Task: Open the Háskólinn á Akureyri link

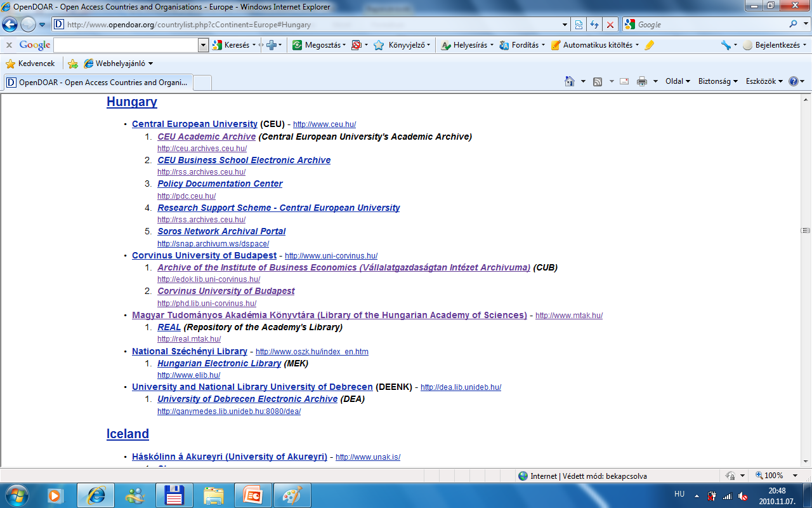Action: coord(230,457)
